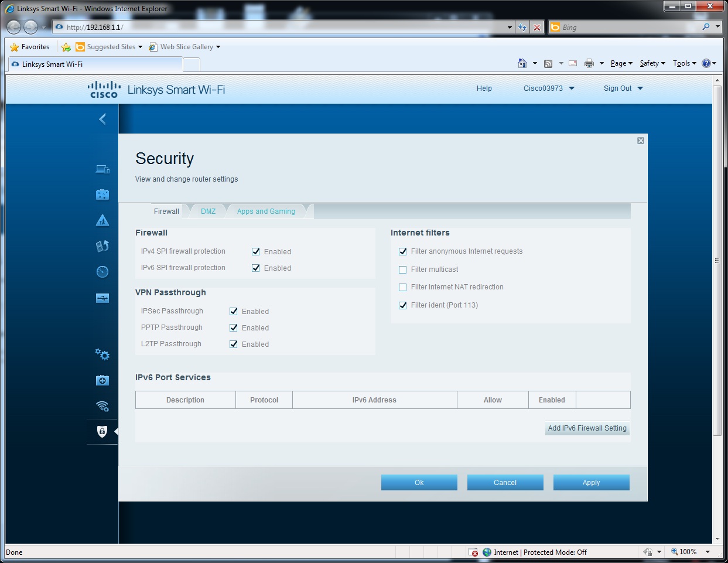The width and height of the screenshot is (728, 563).
Task: Toggle PPTP Passthrough Enabled checkbox
Action: tap(234, 327)
